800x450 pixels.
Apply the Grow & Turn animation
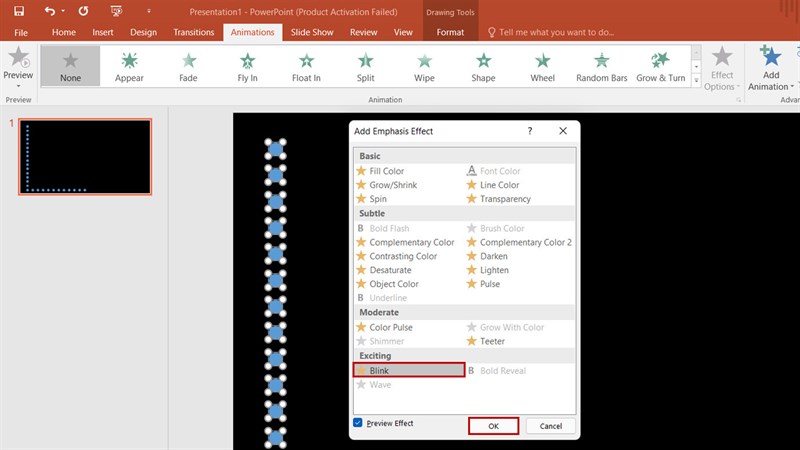coord(661,66)
